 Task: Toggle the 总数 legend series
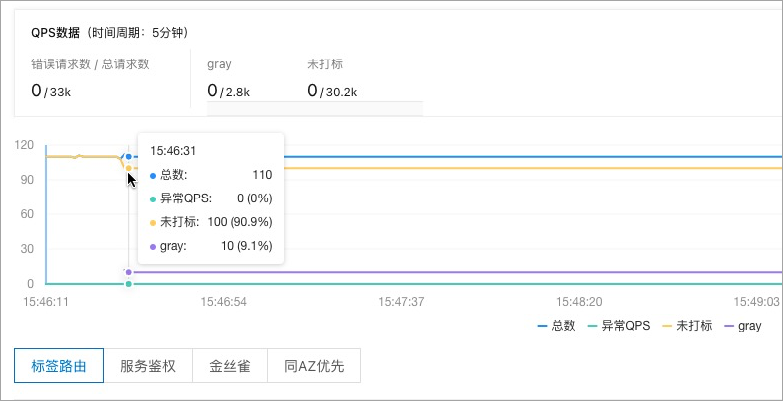point(556,326)
